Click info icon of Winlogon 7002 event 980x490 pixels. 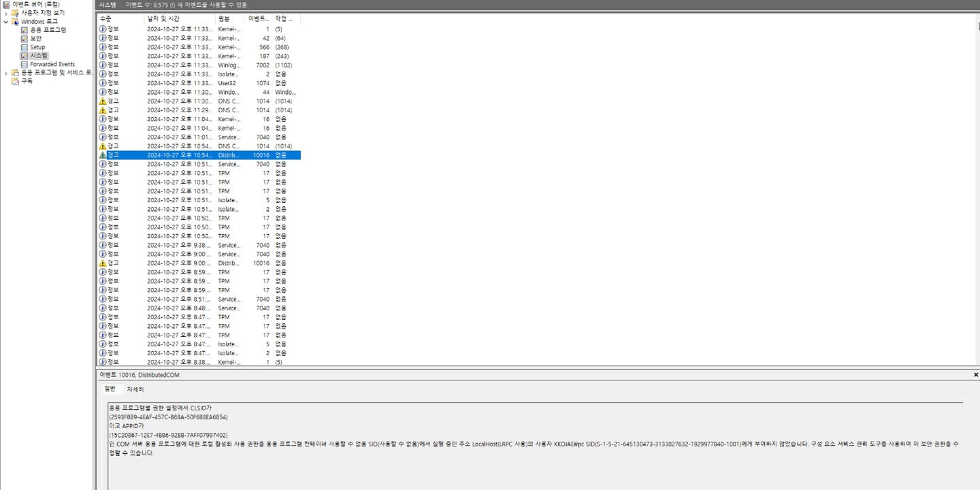(103, 65)
